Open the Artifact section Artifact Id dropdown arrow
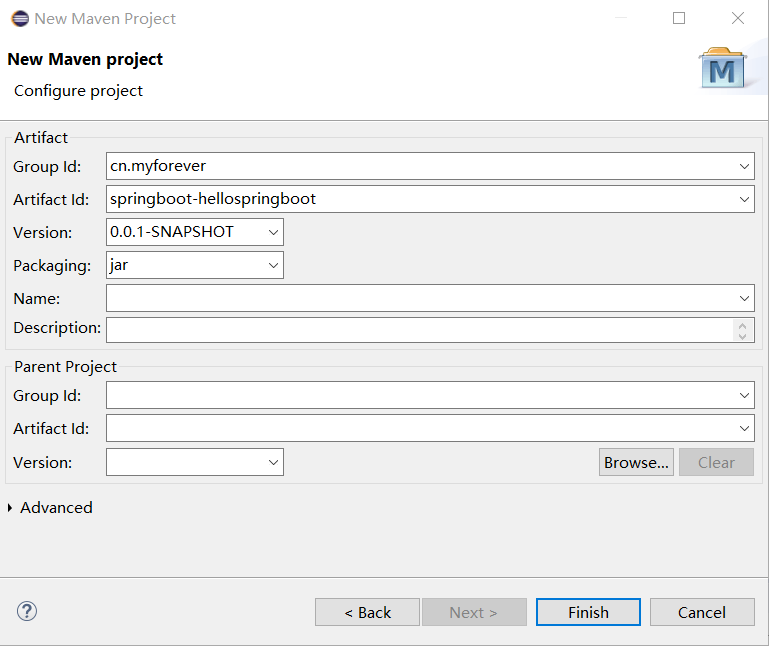Screen dimensions: 769x646 point(744,199)
